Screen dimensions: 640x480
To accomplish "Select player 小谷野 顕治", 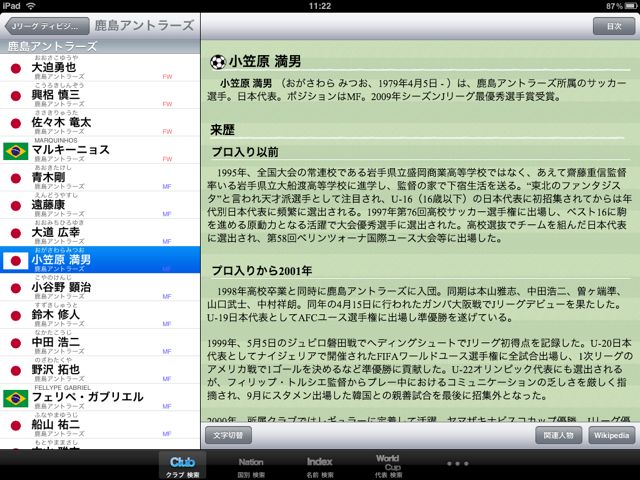I will coord(100,288).
